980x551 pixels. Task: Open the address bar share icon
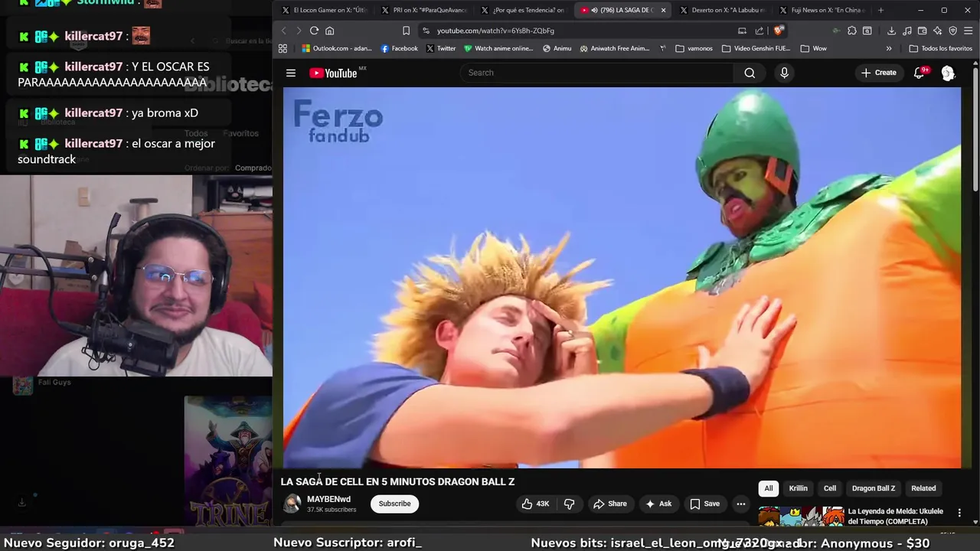tap(759, 31)
